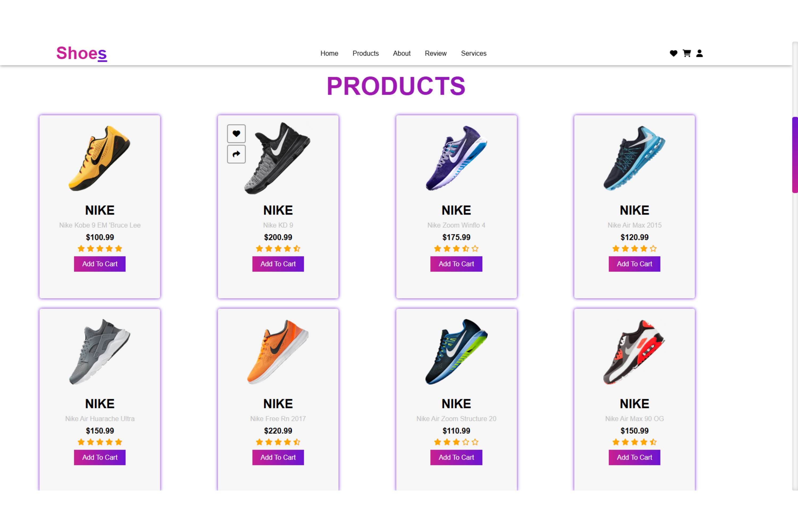Add Nike Zoom Winflo 4 to cart
Image resolution: width=798 pixels, height=532 pixels.
pos(456,264)
